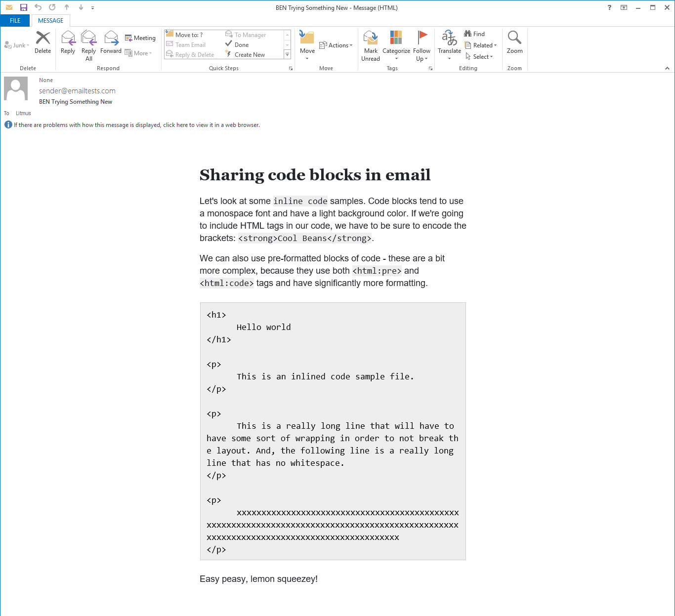Open the Junk dropdown

(17, 45)
